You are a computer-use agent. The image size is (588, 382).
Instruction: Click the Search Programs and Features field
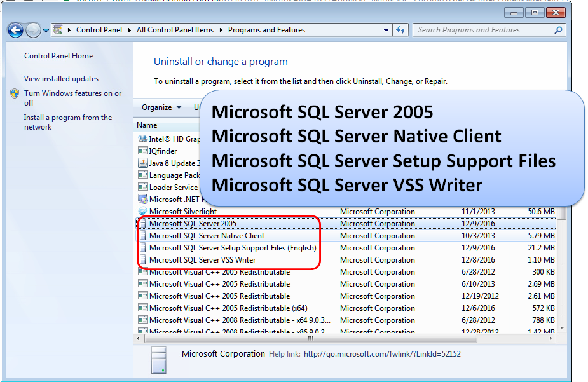click(483, 30)
